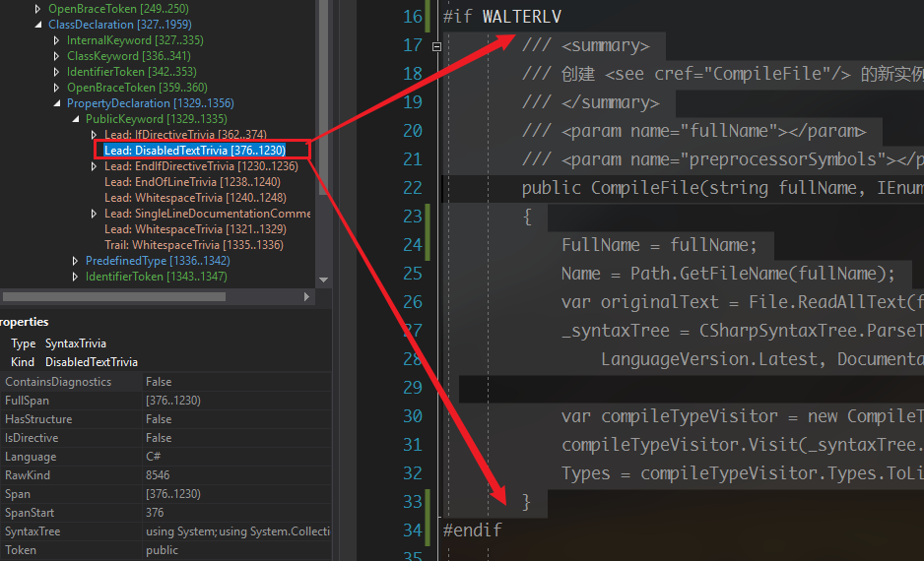Screen dimensions: 924x561
Task: Click the HasStructure property row
Action: (166, 419)
